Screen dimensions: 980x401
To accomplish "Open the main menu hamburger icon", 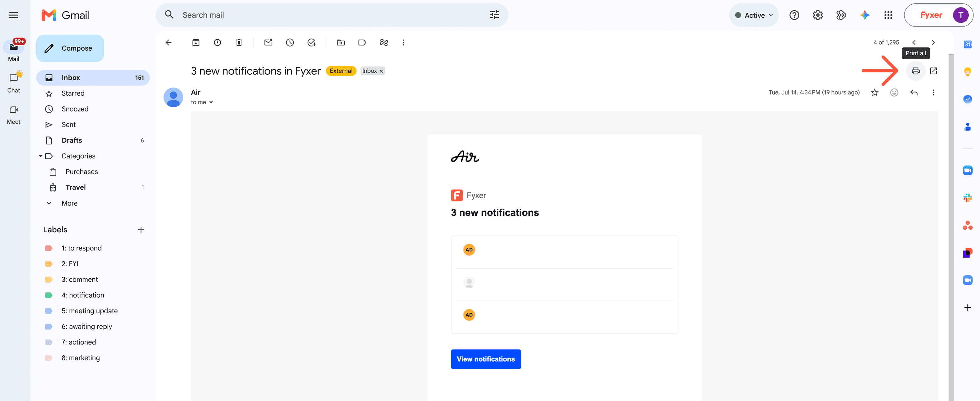I will (x=14, y=15).
